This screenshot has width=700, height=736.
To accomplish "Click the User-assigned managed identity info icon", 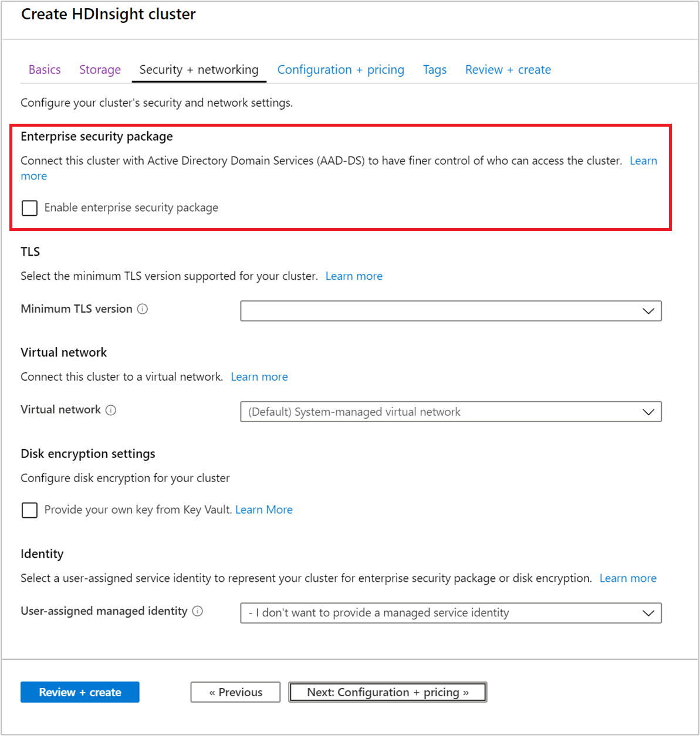I will click(x=197, y=611).
